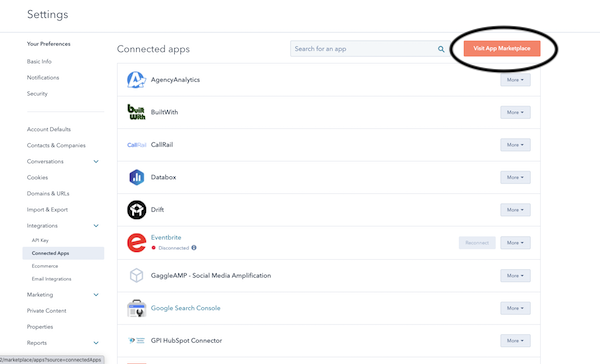
Task: Go to Account Defaults
Action: point(49,129)
